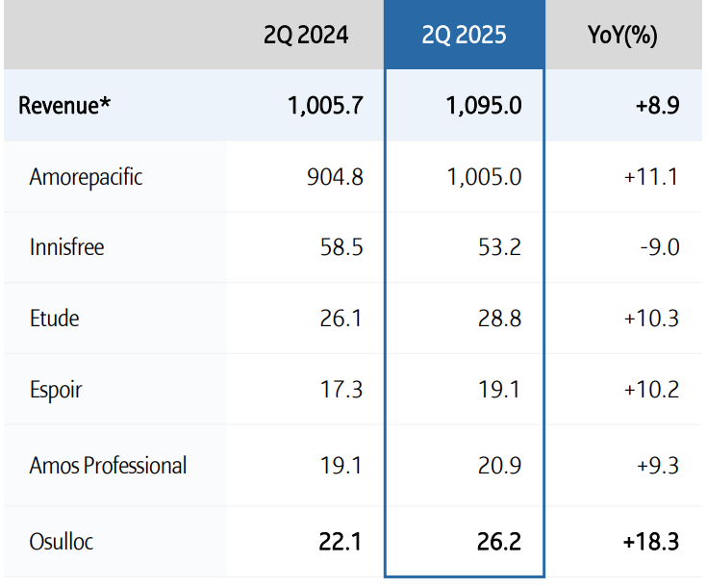Click Amorepacific's 904.8 value
Screen dimensions: 707x588
(335, 177)
